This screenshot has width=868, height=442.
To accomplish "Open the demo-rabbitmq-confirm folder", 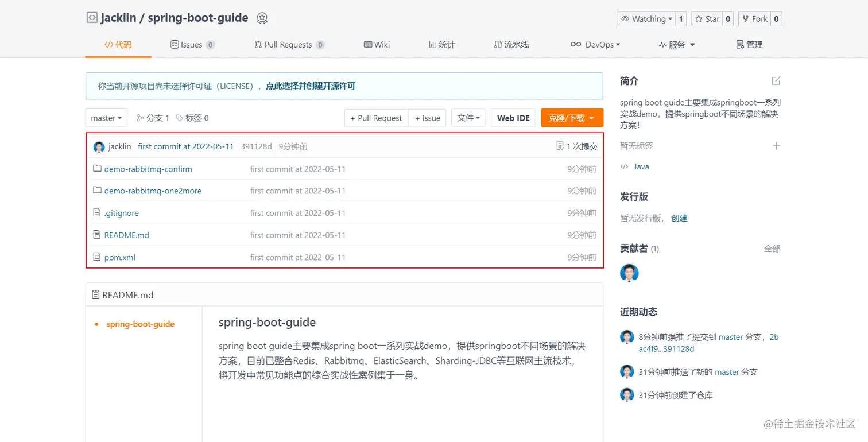I will pos(148,169).
